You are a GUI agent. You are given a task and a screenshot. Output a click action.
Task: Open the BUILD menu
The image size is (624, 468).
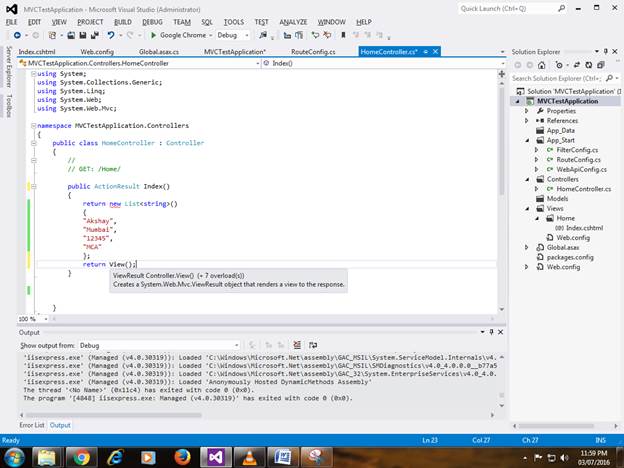pyautogui.click(x=123, y=22)
